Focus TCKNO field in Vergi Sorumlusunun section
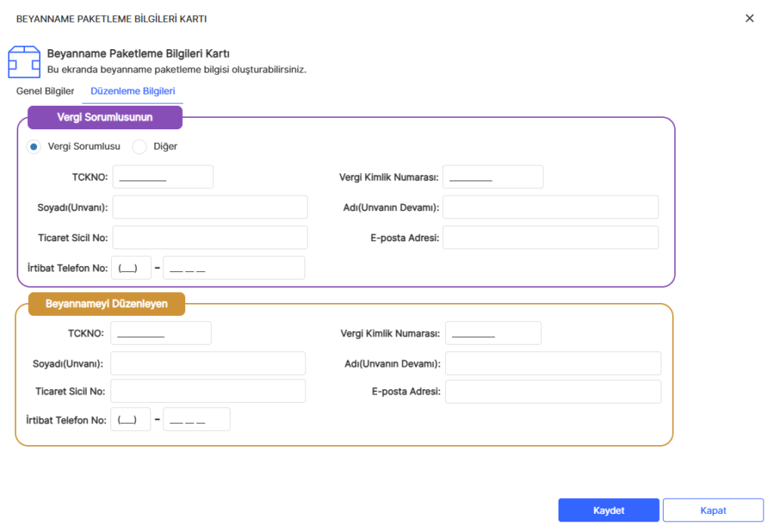The image size is (774, 532). [163, 177]
